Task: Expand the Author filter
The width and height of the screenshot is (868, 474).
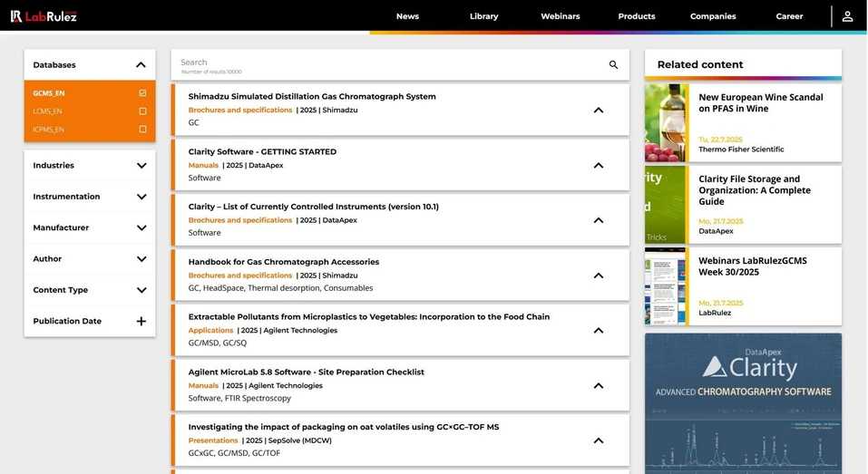Action: 141,259
